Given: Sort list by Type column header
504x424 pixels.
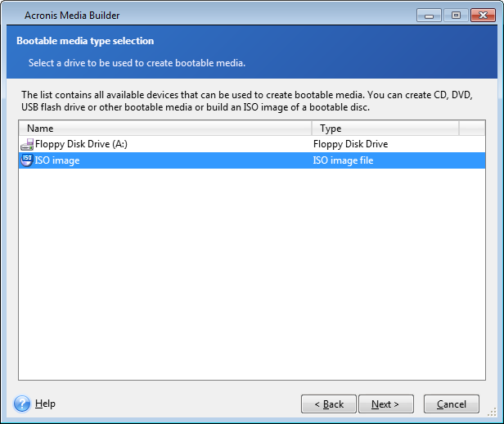Looking at the screenshot, I should [385, 129].
